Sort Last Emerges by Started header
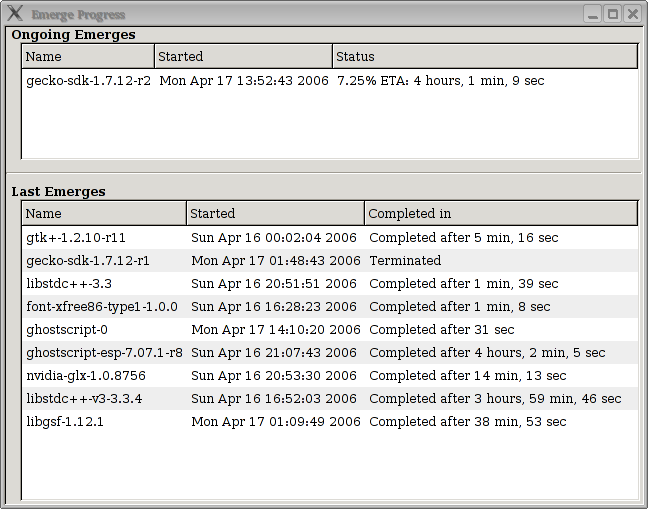 click(276, 213)
